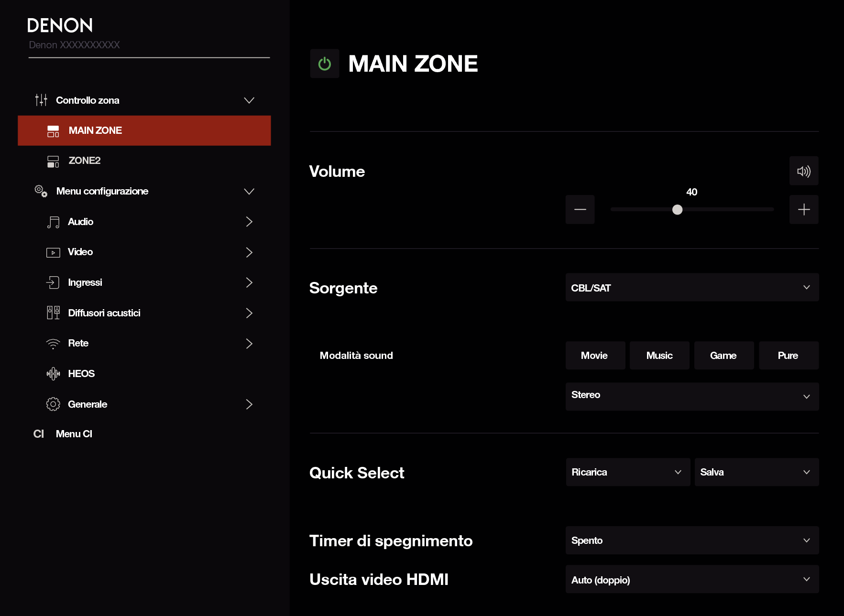The width and height of the screenshot is (844, 616).
Task: Expand the Timer di spegnimento dropdown
Action: click(691, 540)
